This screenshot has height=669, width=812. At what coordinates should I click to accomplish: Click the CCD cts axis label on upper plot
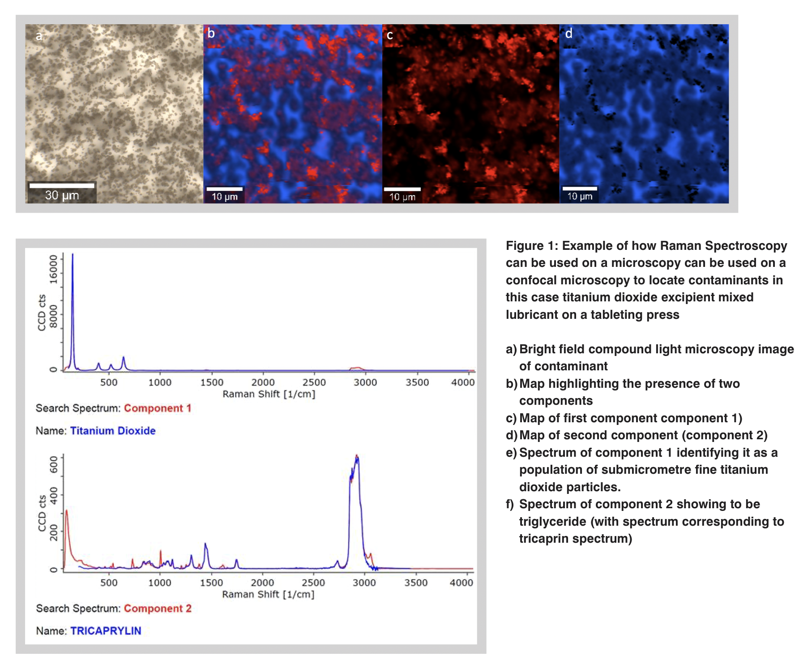(x=42, y=313)
